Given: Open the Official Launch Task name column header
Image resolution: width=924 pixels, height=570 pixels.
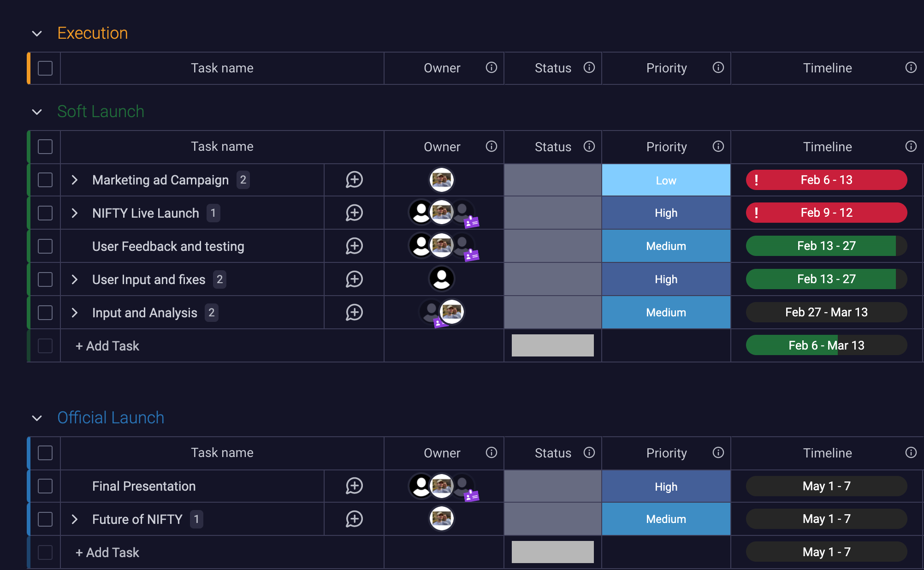Looking at the screenshot, I should click(222, 453).
